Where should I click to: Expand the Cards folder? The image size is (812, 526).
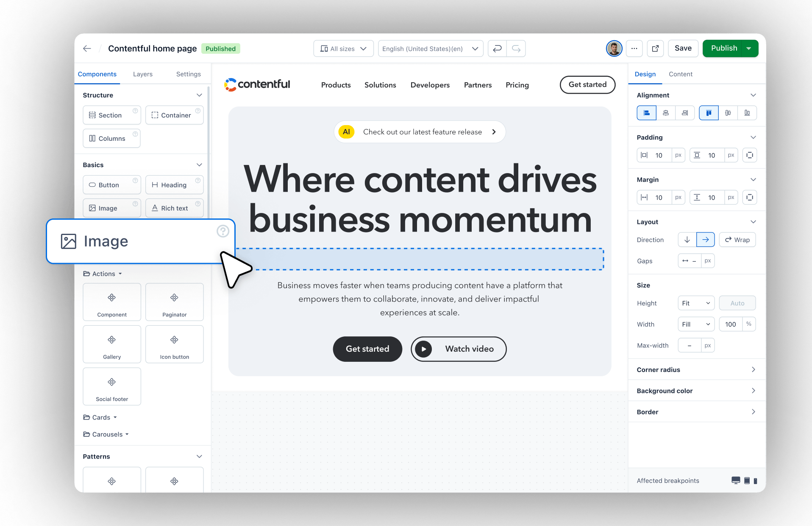[x=100, y=417]
